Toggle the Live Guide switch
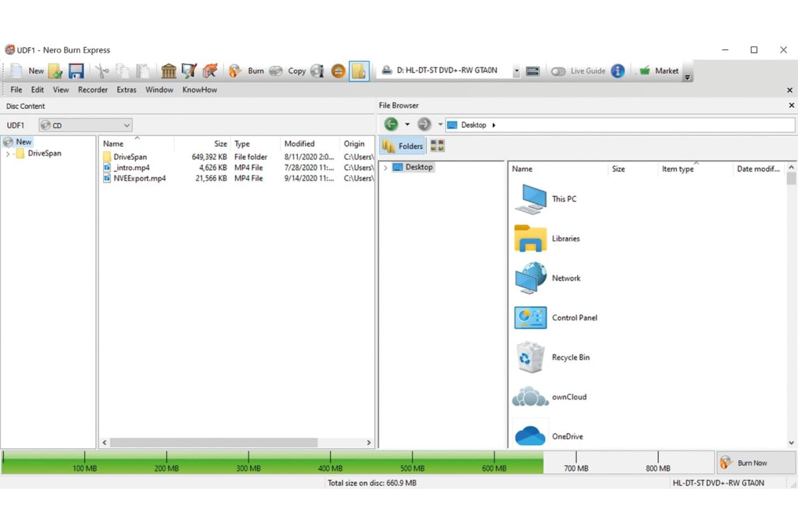 tap(557, 71)
